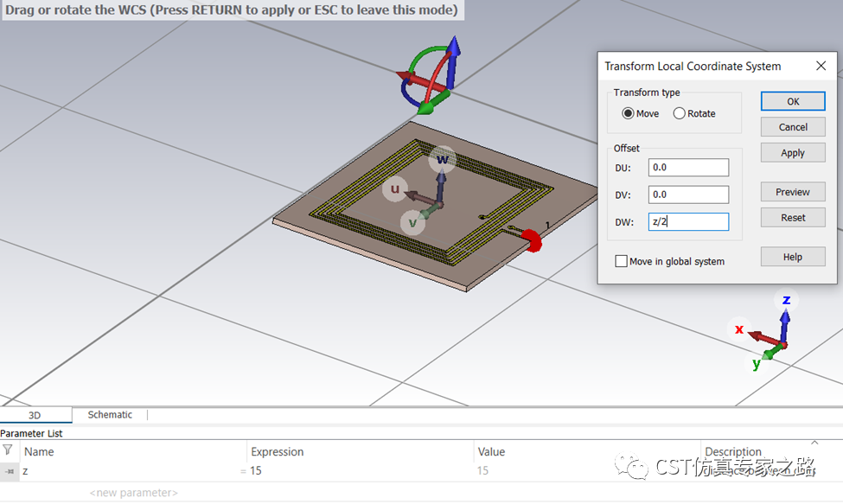The height and width of the screenshot is (504, 843).
Task: Click the global z axis label
Action: click(x=786, y=300)
